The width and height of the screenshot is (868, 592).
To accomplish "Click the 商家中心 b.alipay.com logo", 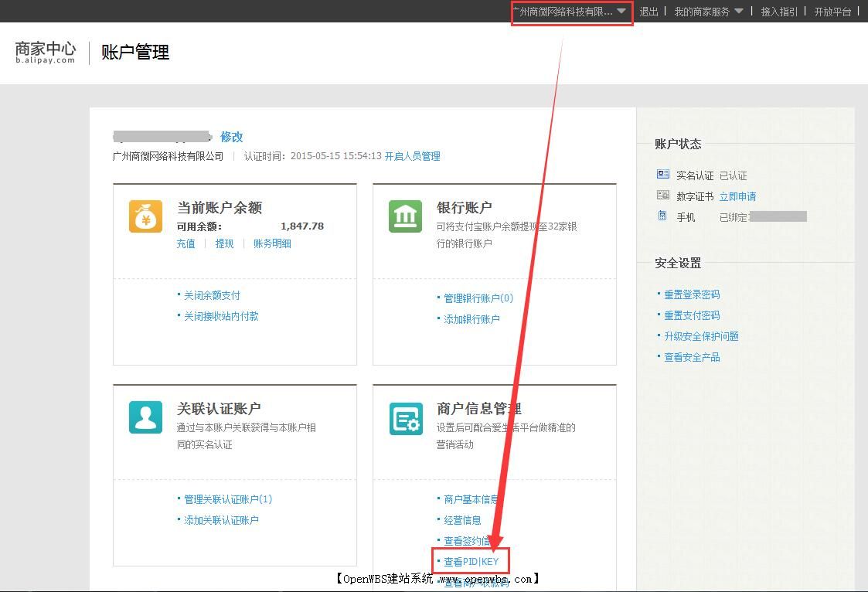I will pos(44,53).
